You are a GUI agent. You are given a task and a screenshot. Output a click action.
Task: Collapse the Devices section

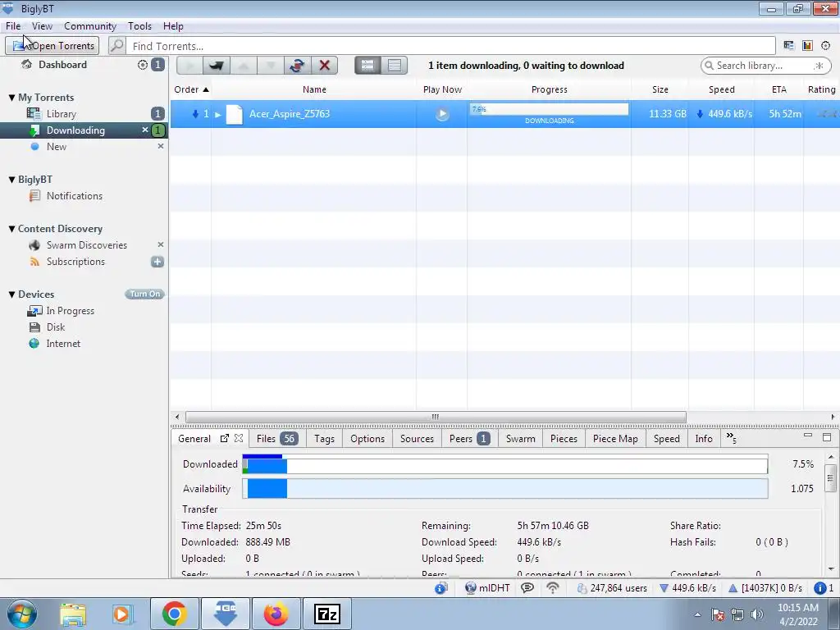11,294
